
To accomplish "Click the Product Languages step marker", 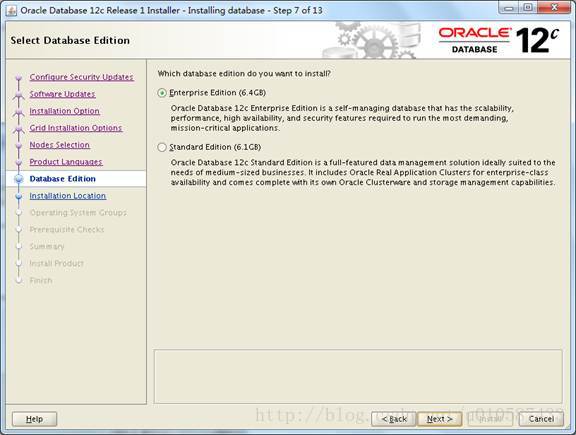I will [x=19, y=162].
